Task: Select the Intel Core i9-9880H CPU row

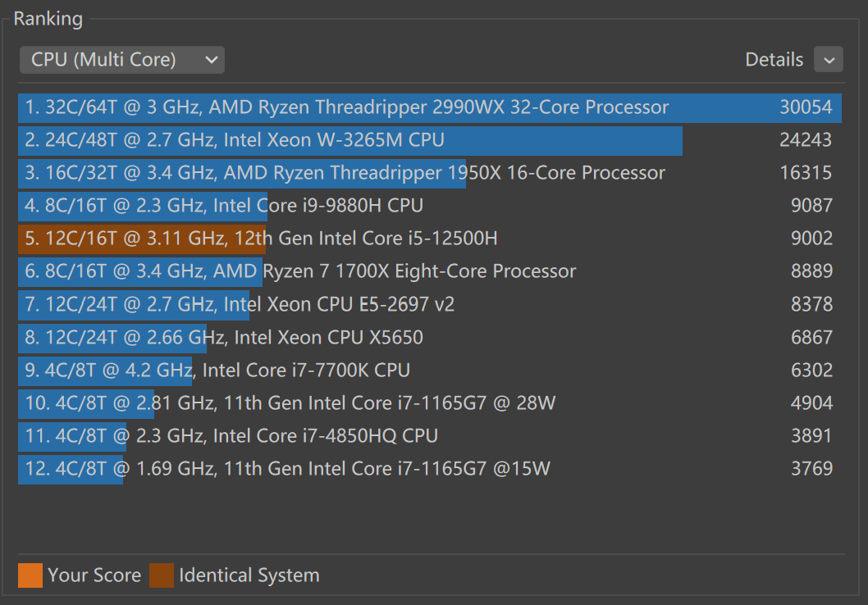Action: tap(430, 206)
